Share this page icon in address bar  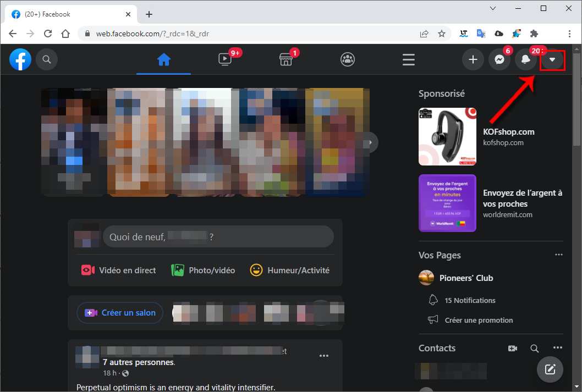pyautogui.click(x=424, y=34)
